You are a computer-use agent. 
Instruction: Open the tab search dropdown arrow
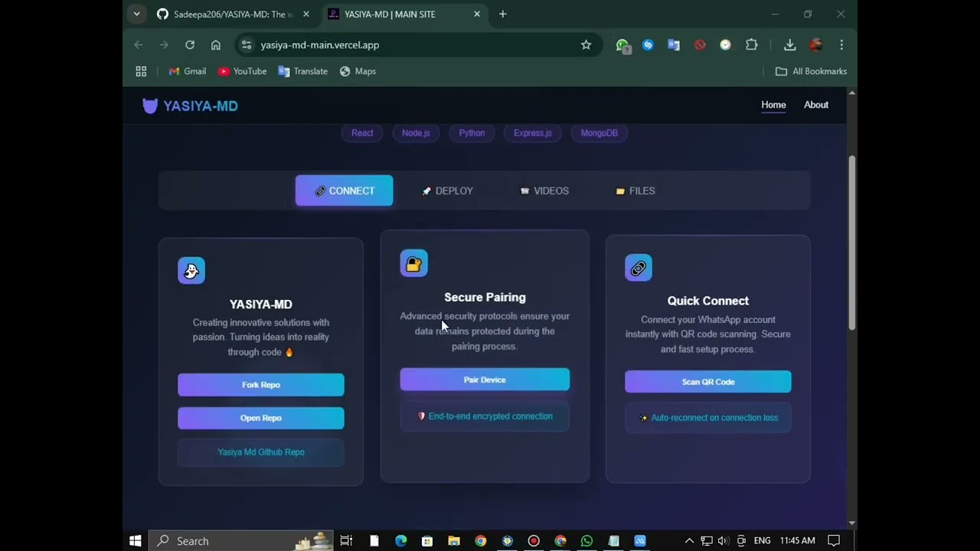136,14
